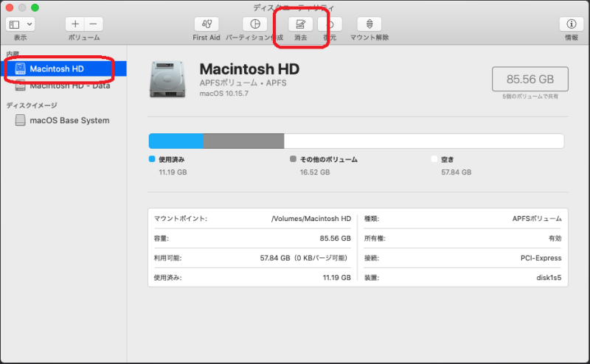Click the 利用可能 57.84 GB value
This screenshot has width=590, height=364.
[304, 258]
